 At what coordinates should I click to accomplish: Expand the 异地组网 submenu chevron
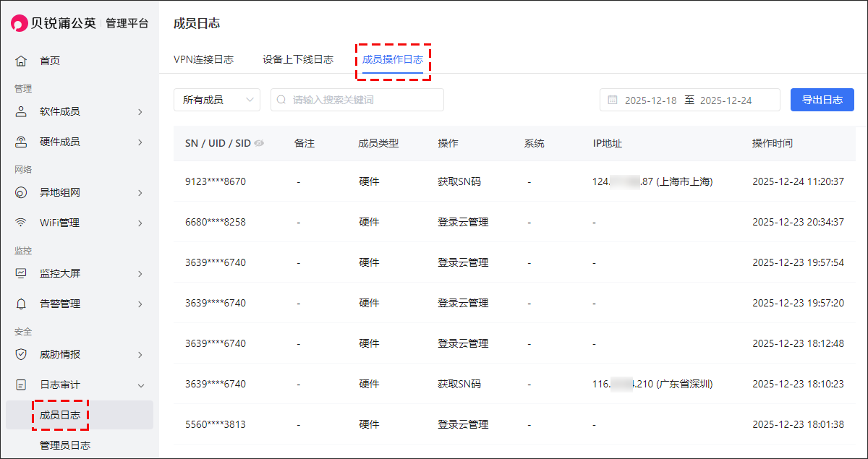coord(140,192)
